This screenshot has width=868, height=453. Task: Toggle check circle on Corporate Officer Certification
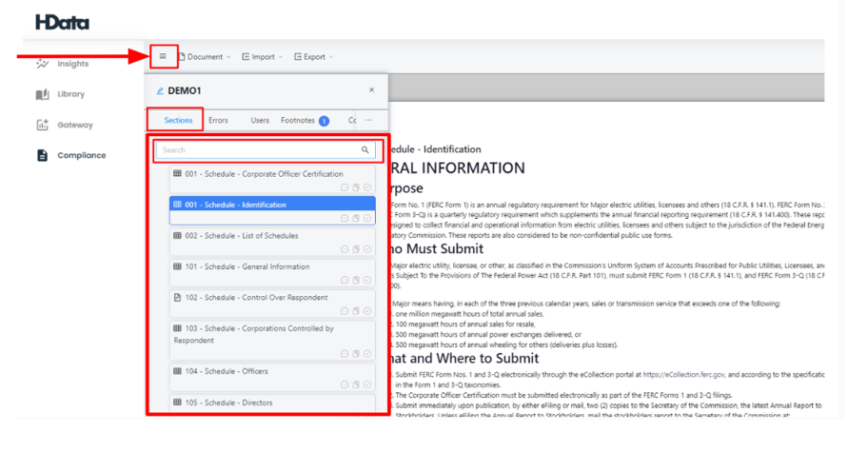pos(367,187)
